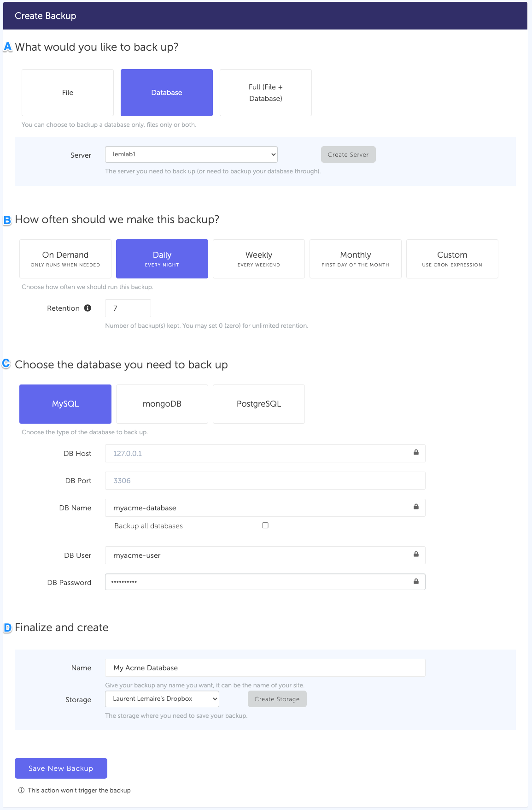The image size is (532, 810).
Task: Click the lock icon in DB Password field
Action: (416, 581)
